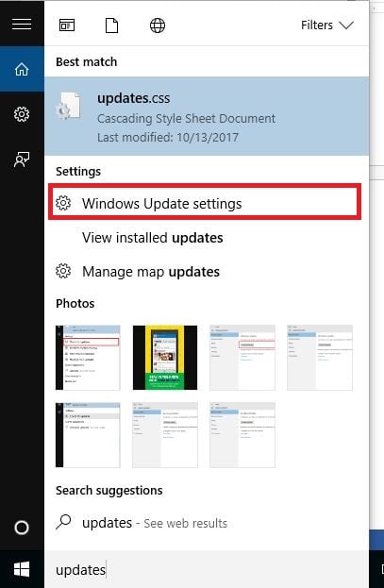Open Windows Update settings
This screenshot has width=384, height=588.
[x=205, y=203]
